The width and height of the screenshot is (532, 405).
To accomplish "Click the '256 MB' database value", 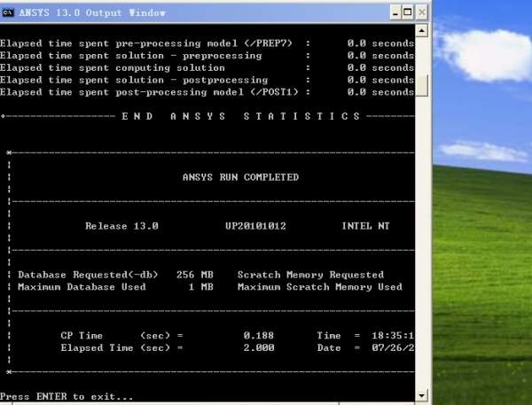I will pyautogui.click(x=195, y=275).
